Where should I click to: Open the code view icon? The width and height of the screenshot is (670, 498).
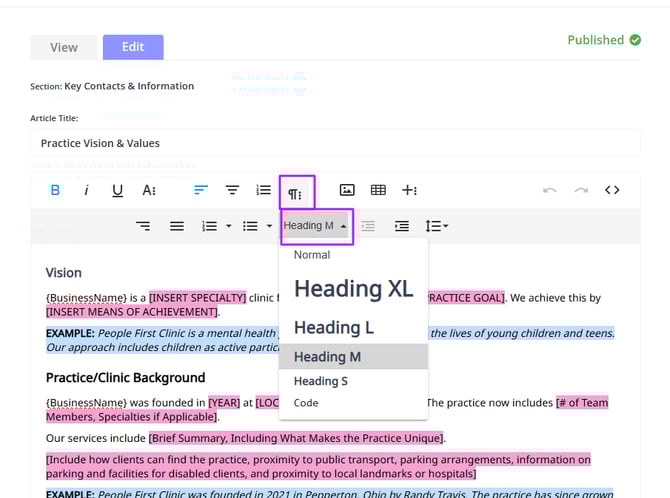pyautogui.click(x=612, y=190)
